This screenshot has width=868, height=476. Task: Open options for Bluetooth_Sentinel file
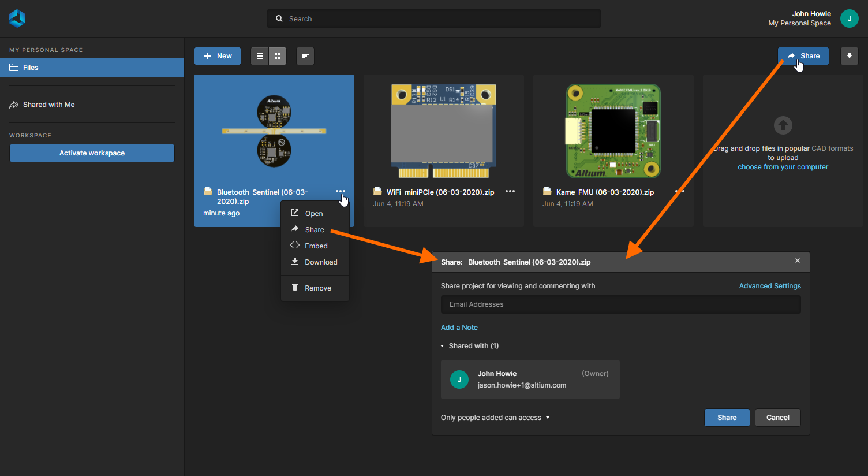click(341, 192)
